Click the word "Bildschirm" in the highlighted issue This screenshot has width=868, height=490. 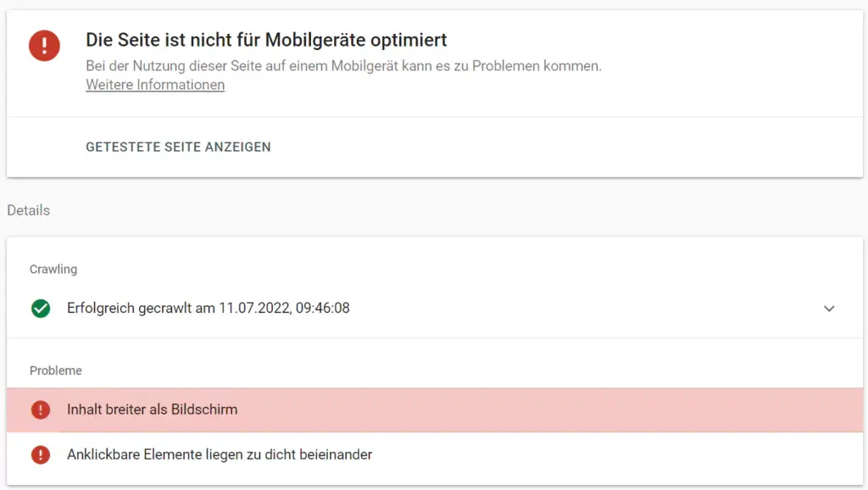(204, 410)
